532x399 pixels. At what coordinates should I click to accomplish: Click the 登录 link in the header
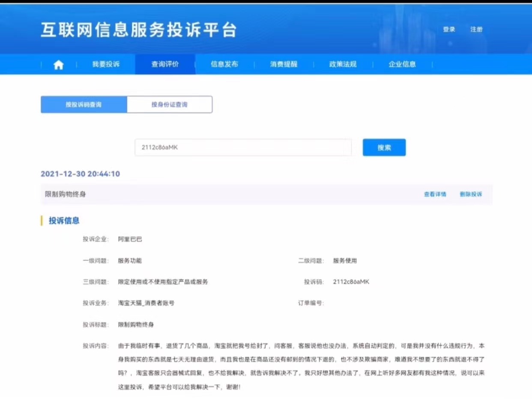tap(449, 30)
